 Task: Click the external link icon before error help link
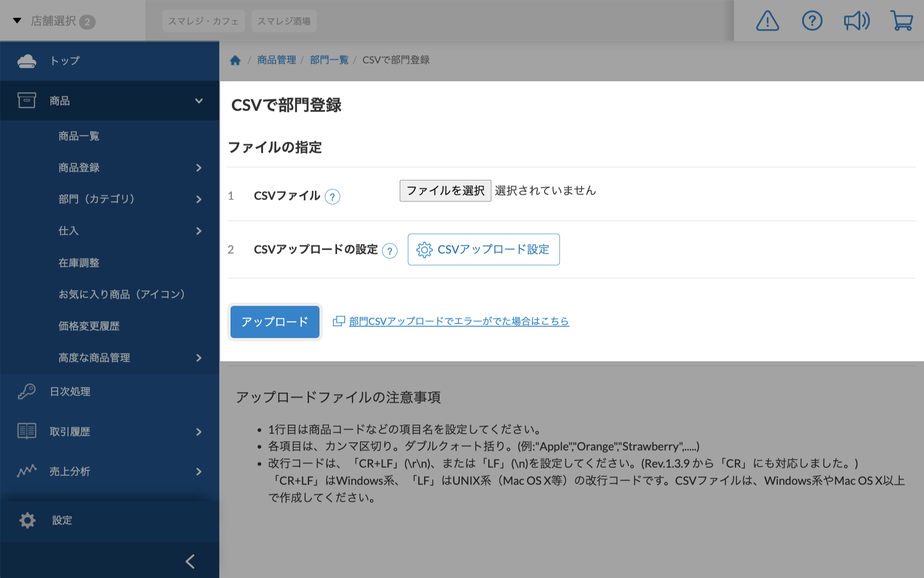click(x=339, y=321)
